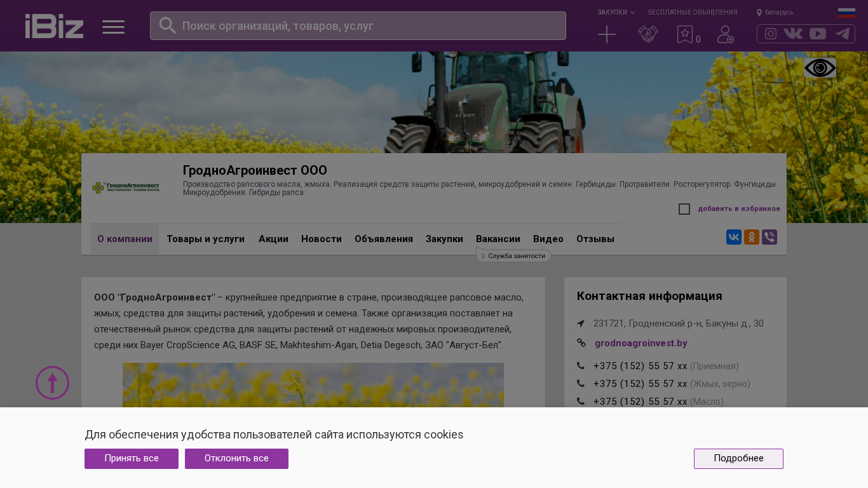Open the Новости tab
868x488 pixels.
click(322, 239)
